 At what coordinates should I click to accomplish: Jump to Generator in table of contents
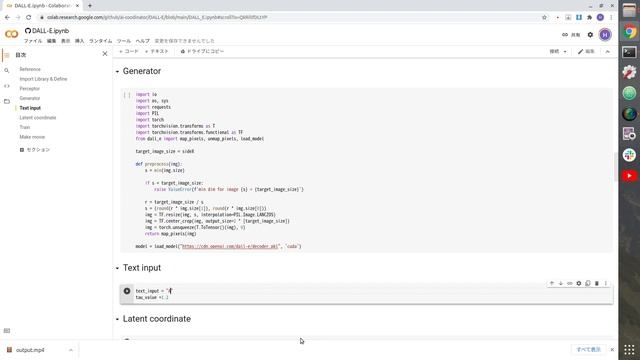[29, 98]
